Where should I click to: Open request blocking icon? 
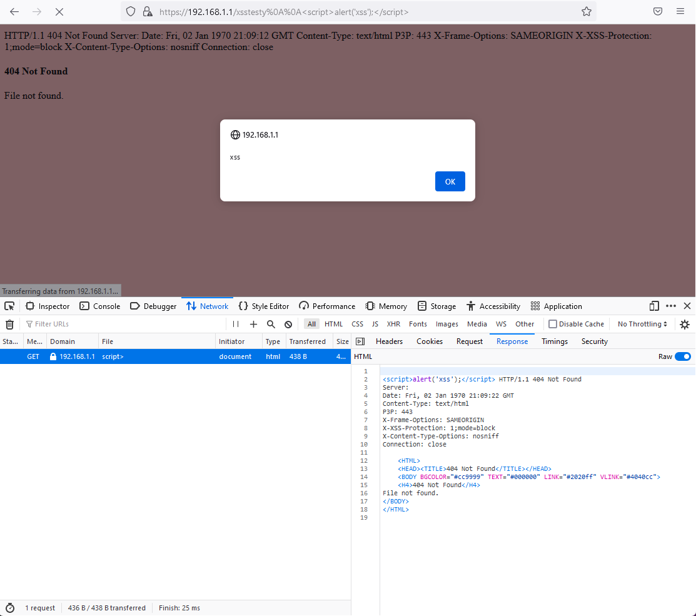[288, 325]
